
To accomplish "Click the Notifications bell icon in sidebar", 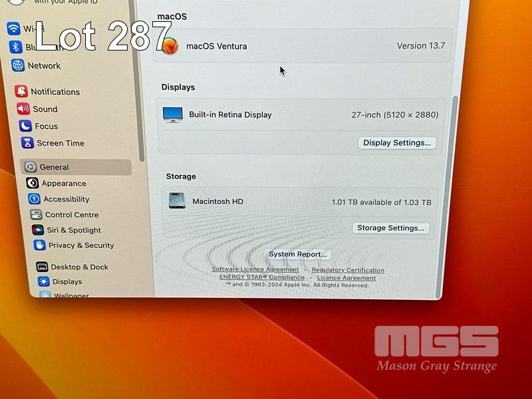I will coord(21,92).
